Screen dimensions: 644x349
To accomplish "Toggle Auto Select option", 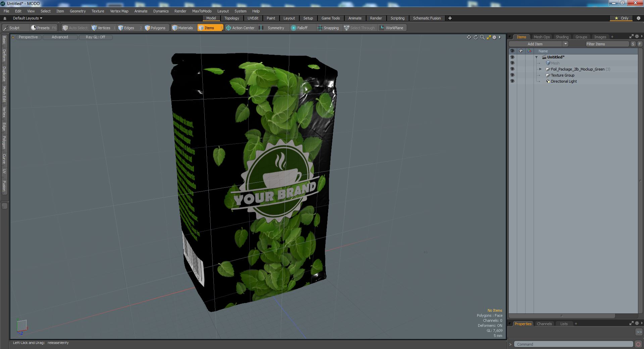I will tap(75, 28).
